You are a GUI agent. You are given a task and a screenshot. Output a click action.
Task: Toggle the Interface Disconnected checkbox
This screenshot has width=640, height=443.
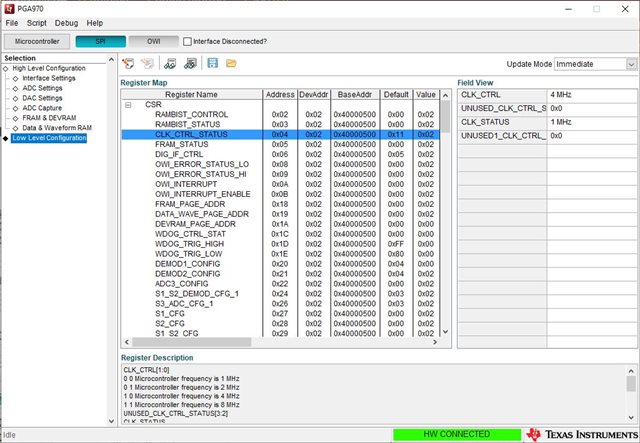(x=187, y=41)
